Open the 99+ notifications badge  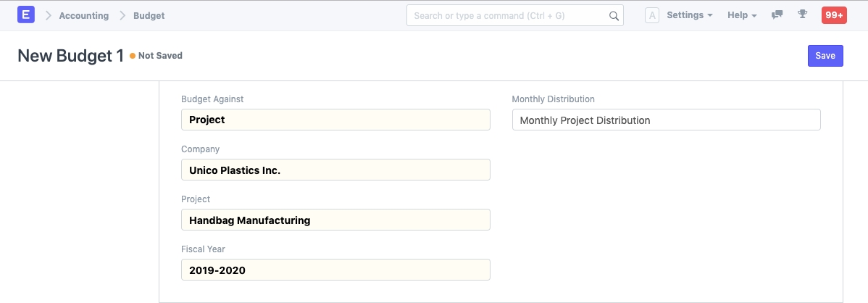tap(833, 15)
